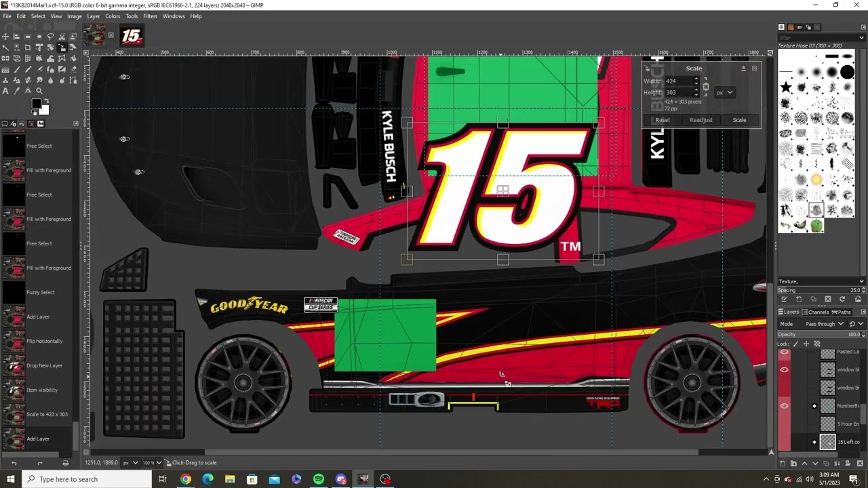The width and height of the screenshot is (868, 488).
Task: Open the layer Mode dropdown
Action: [x=812, y=324]
